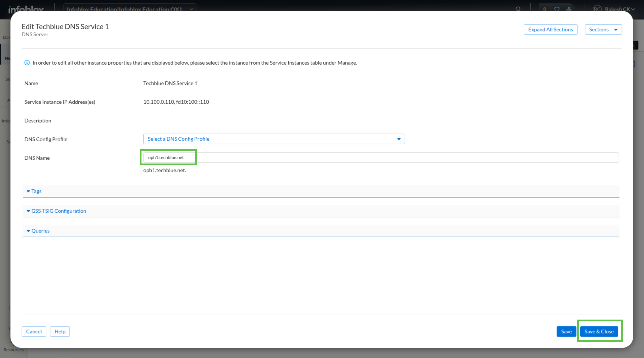
Task: Open the Rakesh CK user menu behind the dialog
Action: coord(614,9)
